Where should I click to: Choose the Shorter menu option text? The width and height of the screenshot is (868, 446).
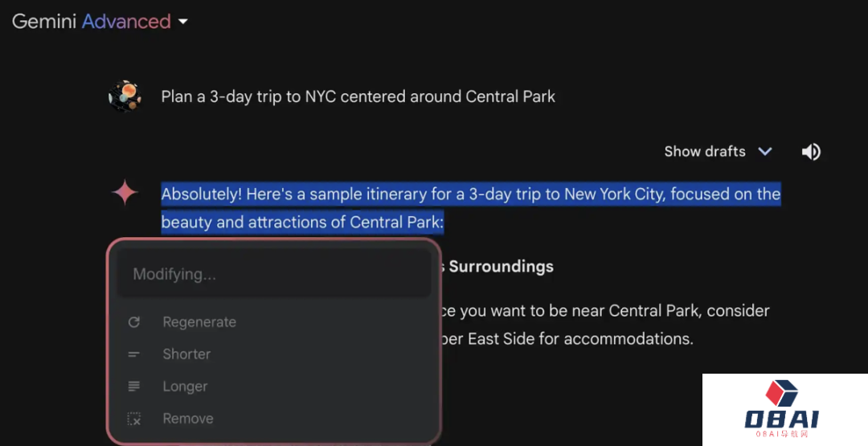(186, 354)
